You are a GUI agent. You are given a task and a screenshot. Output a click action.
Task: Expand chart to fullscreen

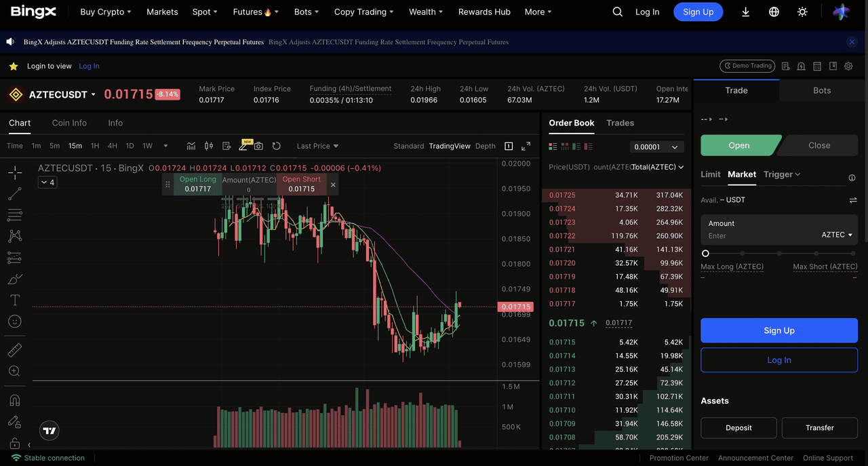[x=526, y=146]
